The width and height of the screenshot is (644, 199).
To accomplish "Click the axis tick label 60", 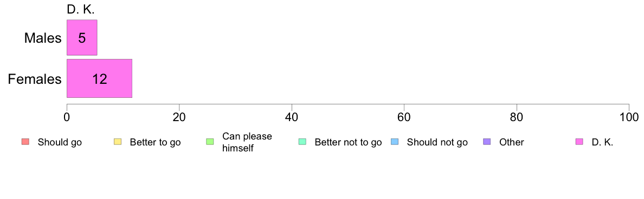I will click(404, 117).
